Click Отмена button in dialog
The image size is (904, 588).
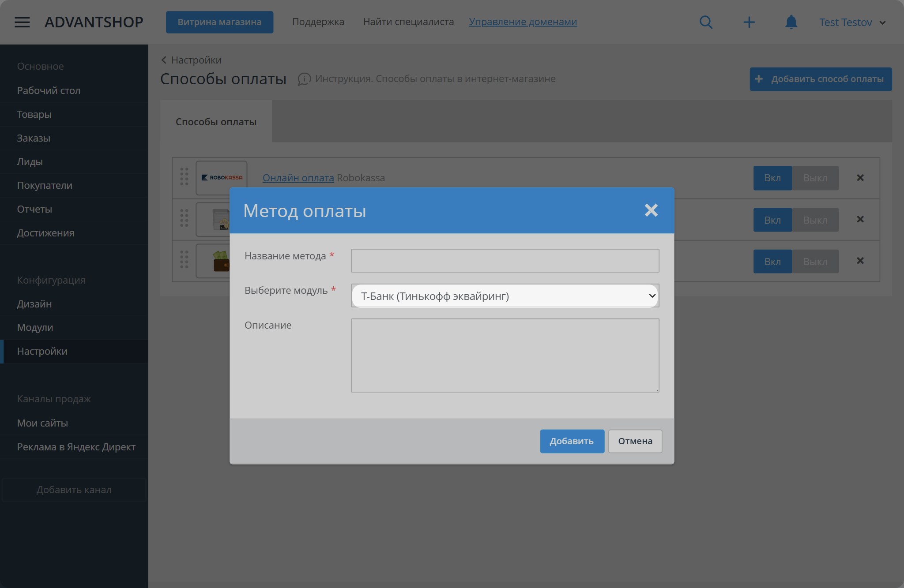pos(635,441)
